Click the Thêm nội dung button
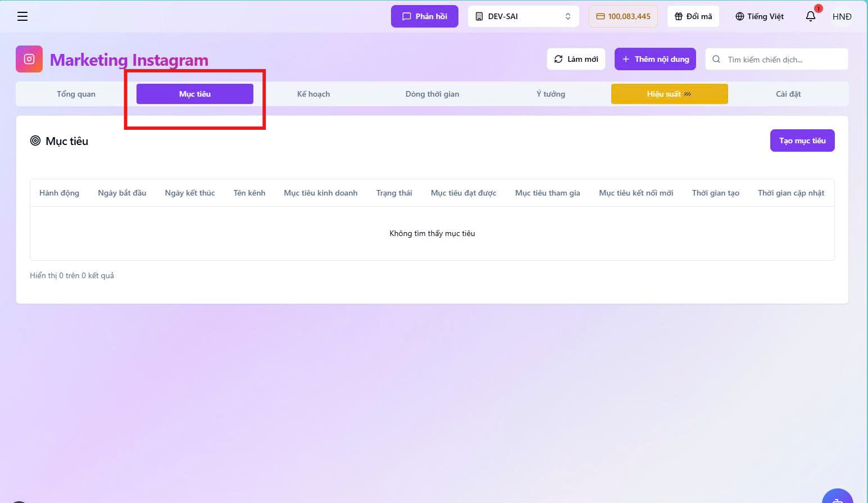The width and height of the screenshot is (868, 503). coord(655,59)
